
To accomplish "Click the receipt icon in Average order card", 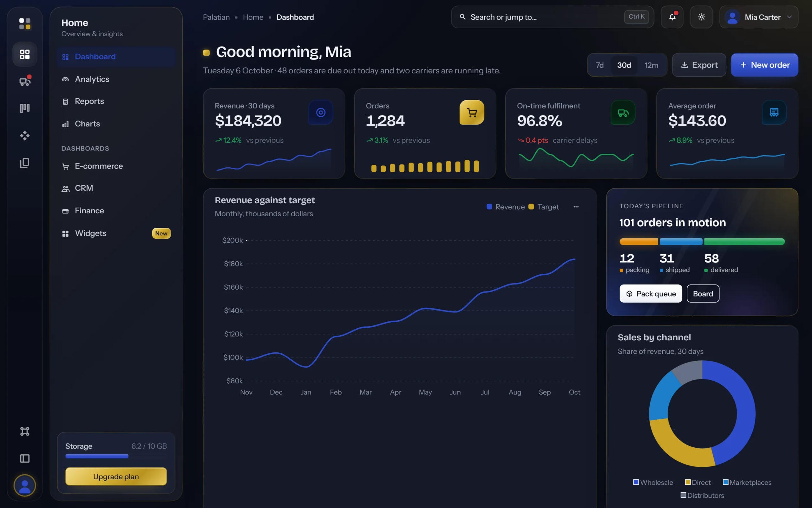I will [x=774, y=112].
